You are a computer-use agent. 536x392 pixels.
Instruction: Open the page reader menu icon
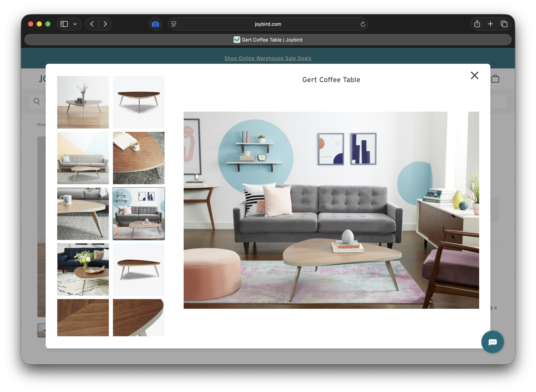point(174,24)
